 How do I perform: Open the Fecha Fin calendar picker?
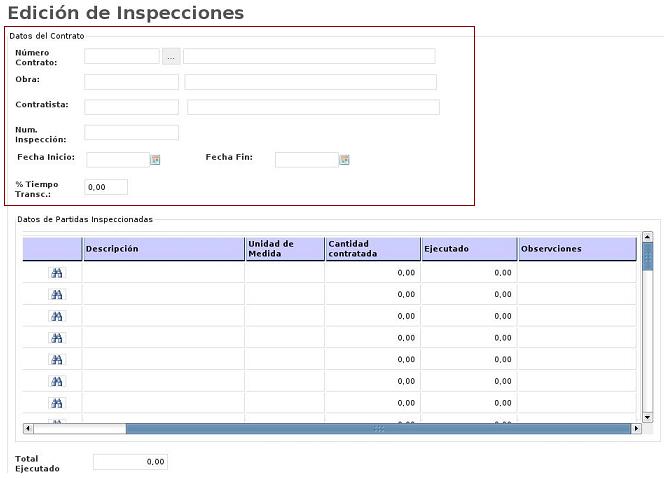click(344, 159)
